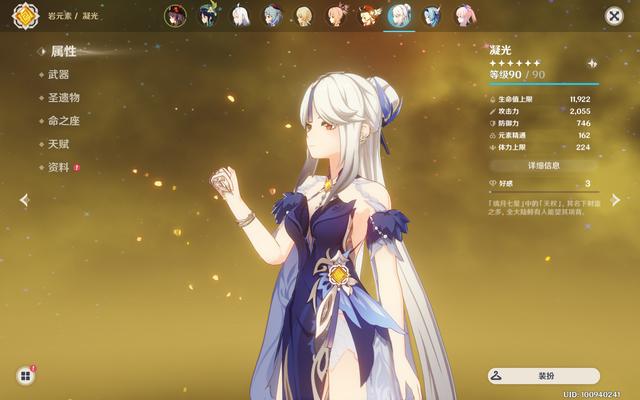Image resolution: width=640 pixels, height=400 pixels.
Task: Open the 武器 (Weapon) tab
Action: pyautogui.click(x=58, y=74)
